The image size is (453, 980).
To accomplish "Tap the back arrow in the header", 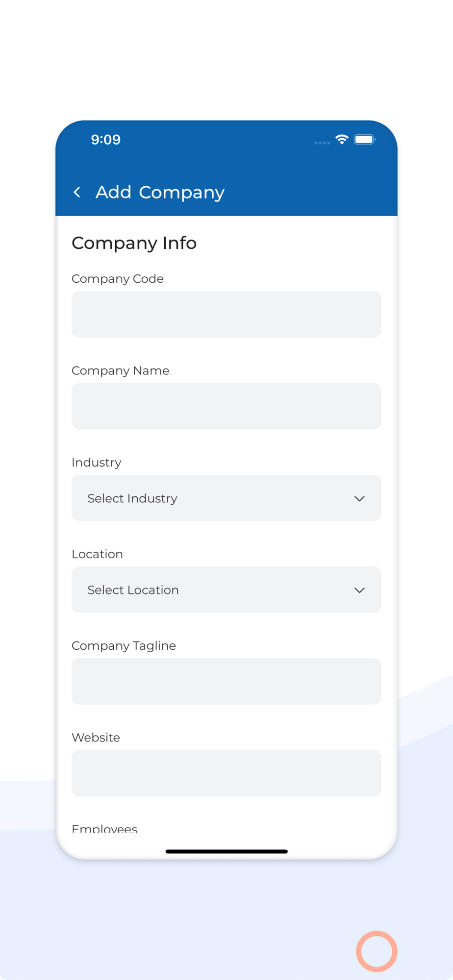I will click(77, 192).
